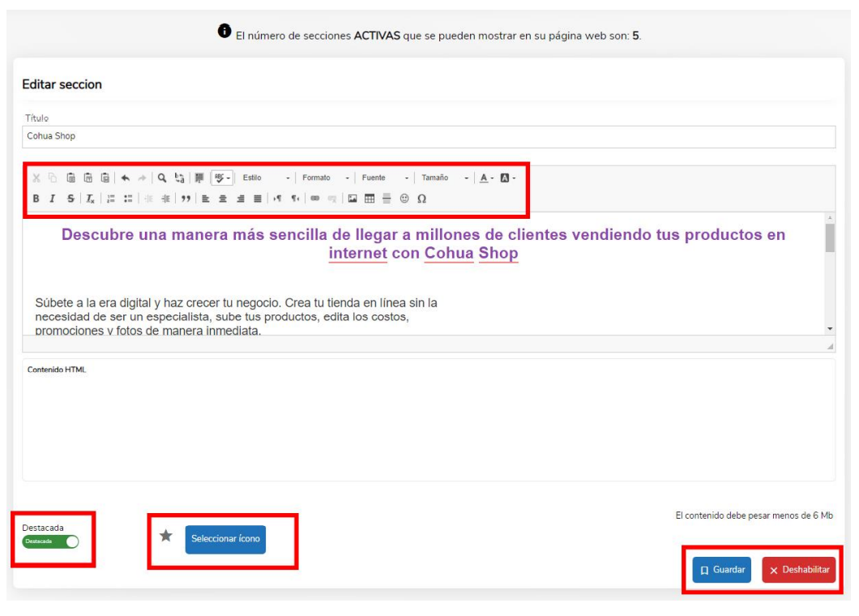Click the Deshabilitar button
Viewport: 859px width, 616px height.
pos(799,570)
